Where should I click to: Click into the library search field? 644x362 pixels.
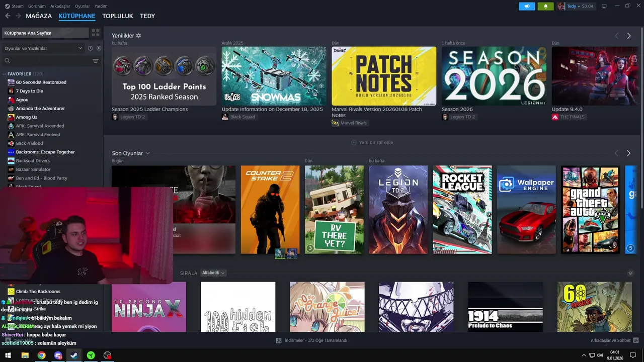point(51,61)
